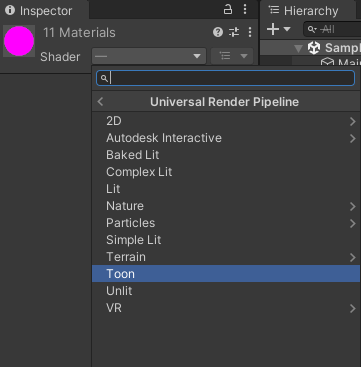Click the magenta material preview thumbnail

(19, 41)
